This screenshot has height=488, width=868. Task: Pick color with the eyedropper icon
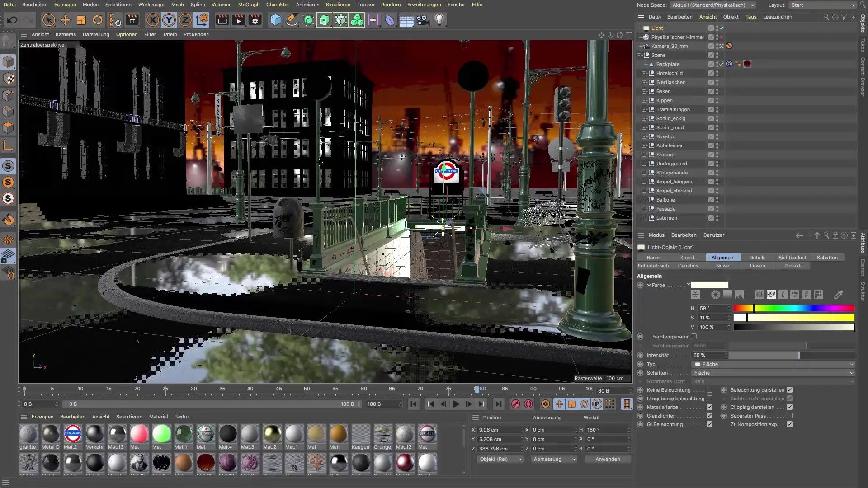pyautogui.click(x=838, y=295)
